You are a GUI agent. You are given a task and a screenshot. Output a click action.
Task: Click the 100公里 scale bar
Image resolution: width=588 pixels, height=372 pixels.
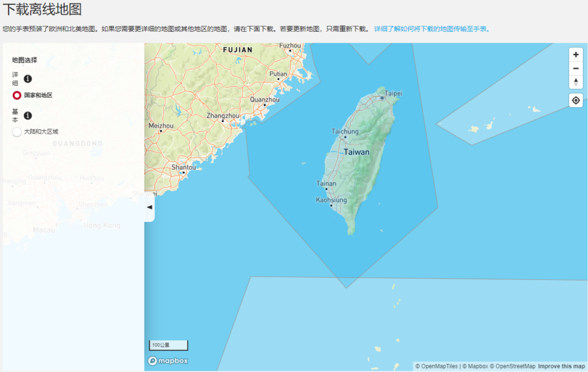[x=168, y=345]
